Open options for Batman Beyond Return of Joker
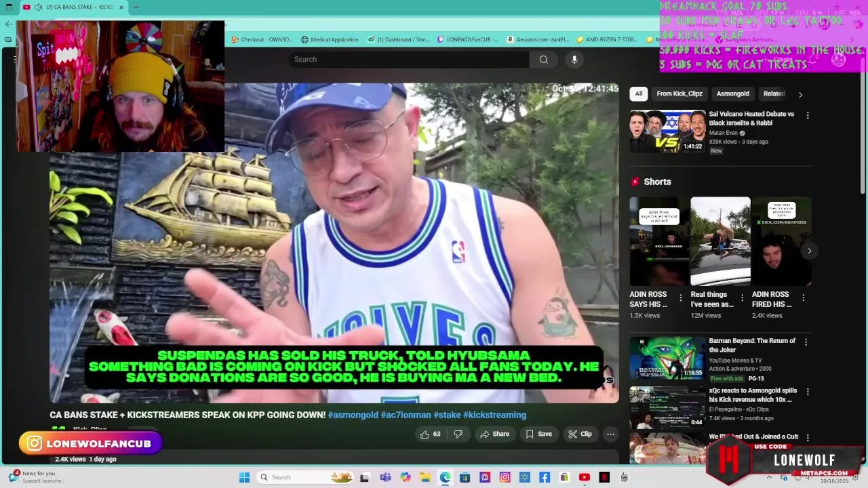This screenshot has height=488, width=868. [807, 342]
